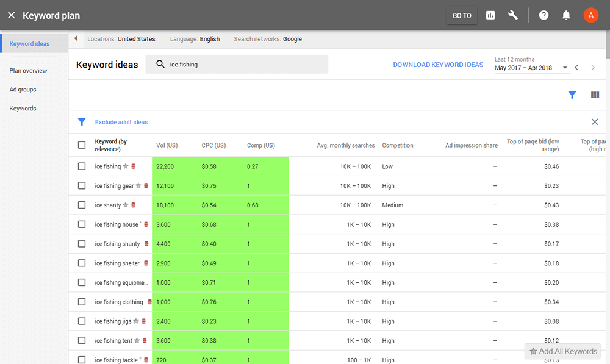610x364 pixels.
Task: Star the ice shanty keyword
Action: pos(126,205)
